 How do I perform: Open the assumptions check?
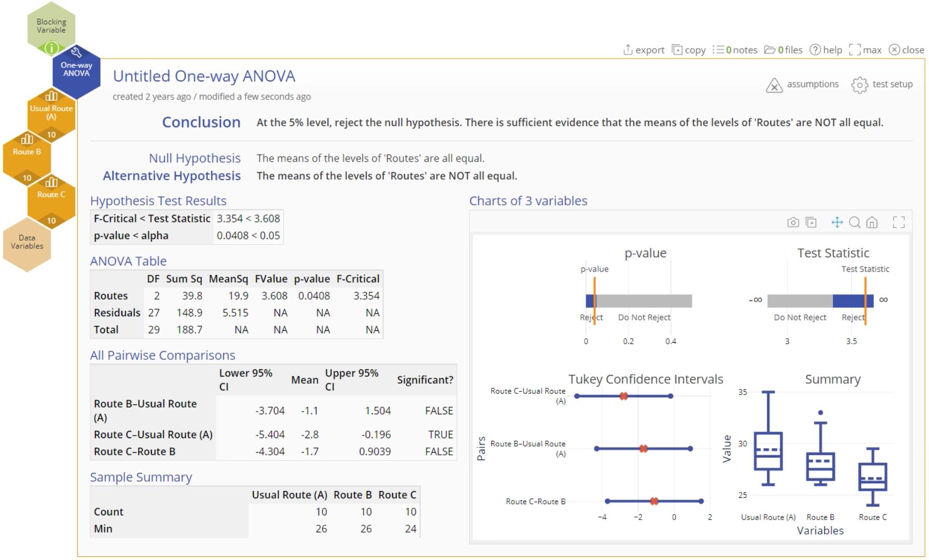[x=802, y=85]
